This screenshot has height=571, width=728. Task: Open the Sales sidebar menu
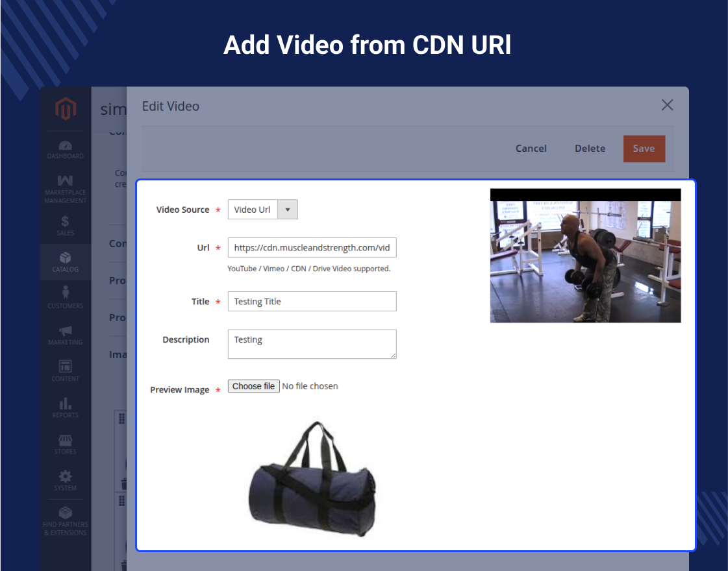[x=65, y=226]
